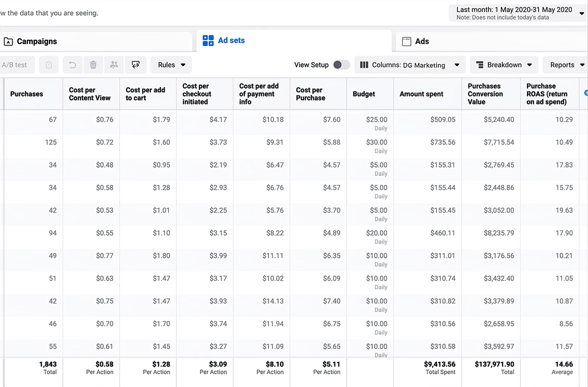Expand the Columns: DG Marketing dropdown

click(x=410, y=65)
